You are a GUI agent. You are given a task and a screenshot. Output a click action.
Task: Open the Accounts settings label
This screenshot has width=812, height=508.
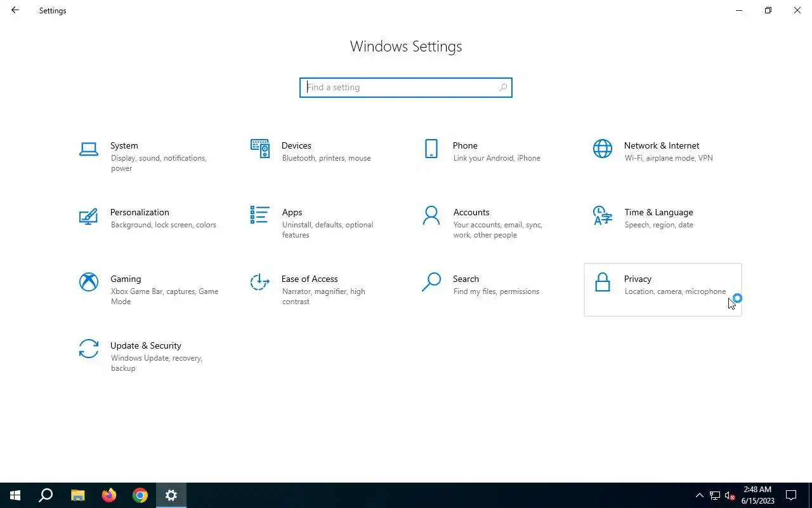(471, 212)
